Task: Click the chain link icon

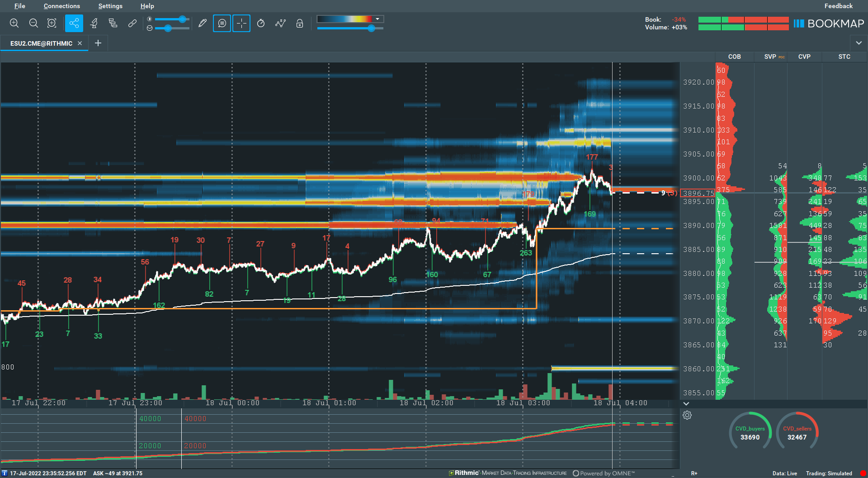Action: (x=132, y=23)
